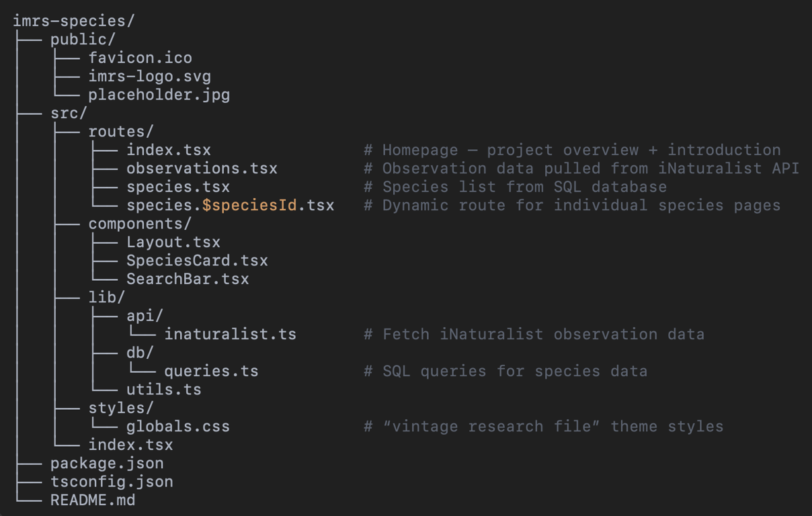Select globals.css in the styles folder

coord(178,427)
